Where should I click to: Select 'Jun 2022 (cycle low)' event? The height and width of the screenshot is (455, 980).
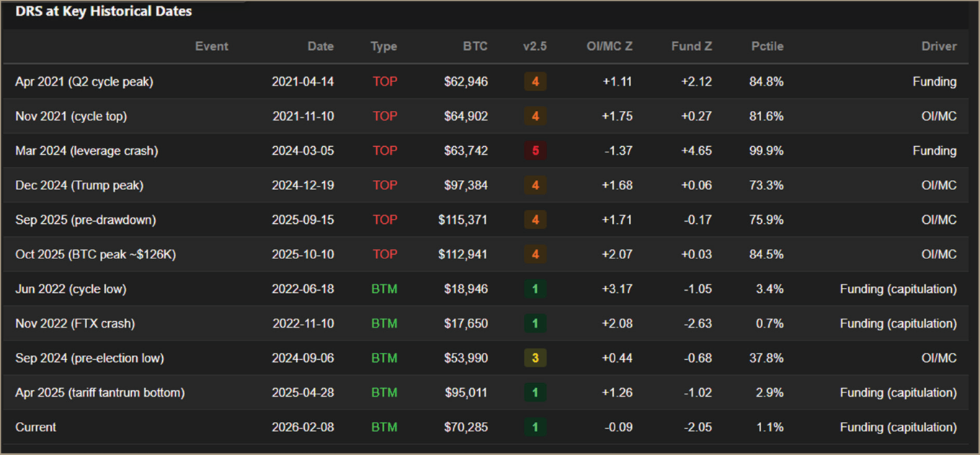click(71, 289)
